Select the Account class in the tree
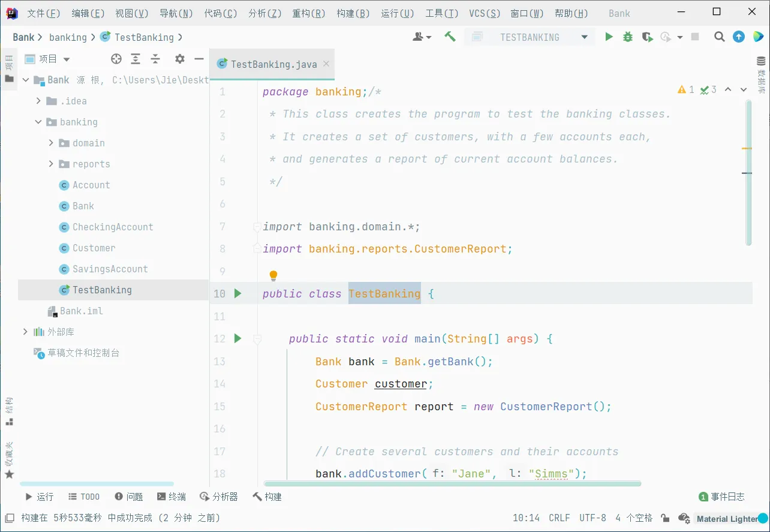 (91, 185)
